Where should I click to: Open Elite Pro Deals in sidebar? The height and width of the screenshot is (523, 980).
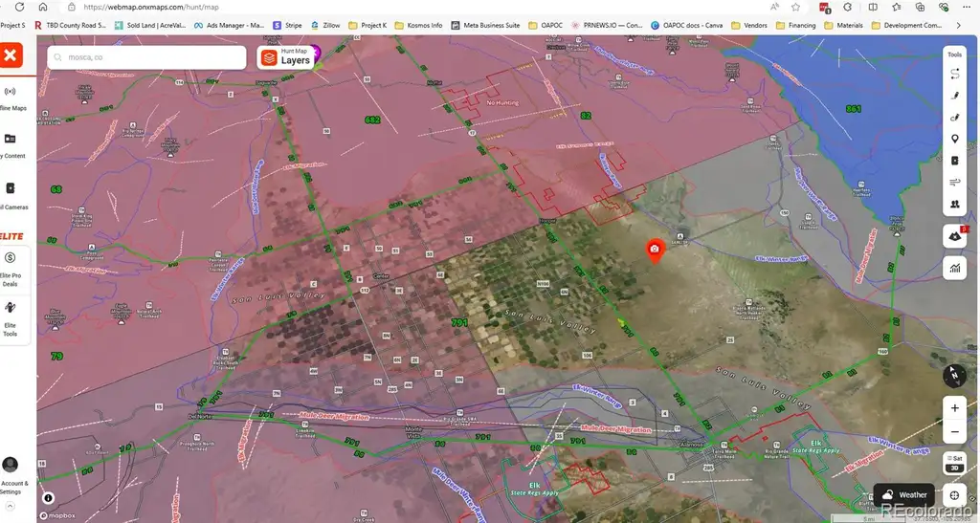tap(11, 269)
